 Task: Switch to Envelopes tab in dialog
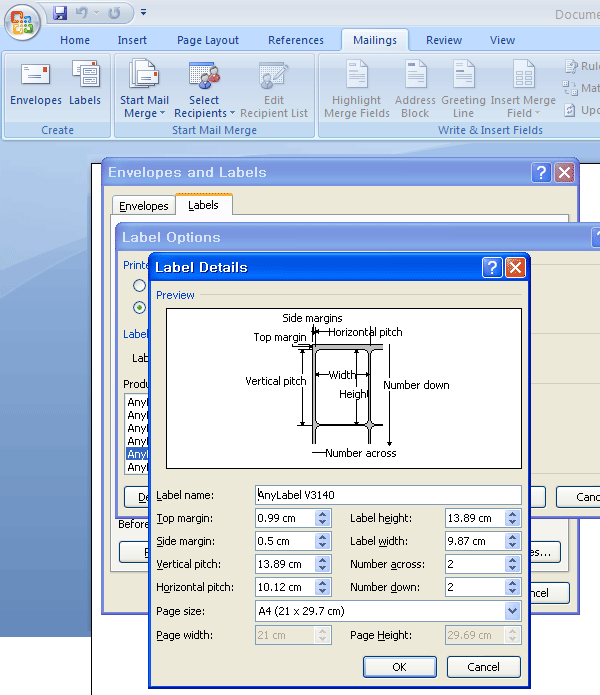144,206
